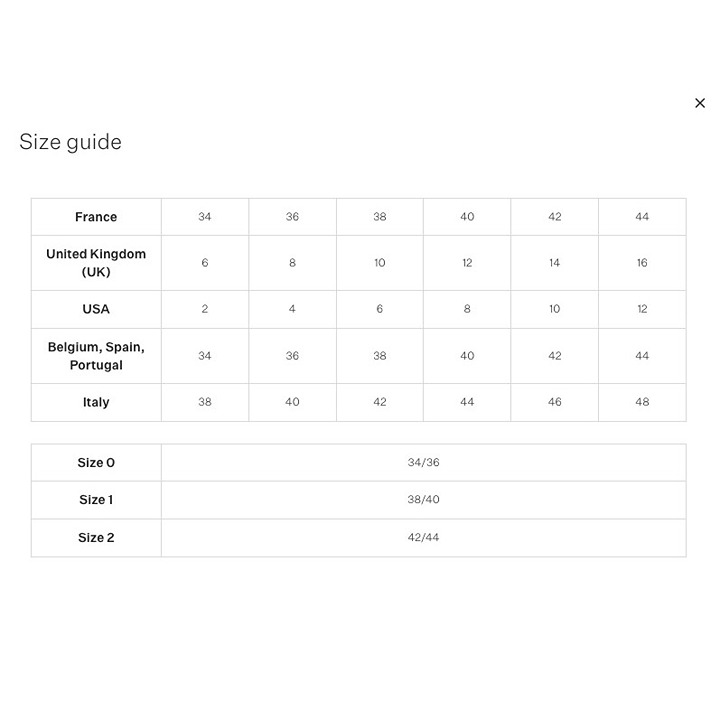Click Italy size 48 cell
Viewport: 720px width, 720px height.
(x=642, y=402)
